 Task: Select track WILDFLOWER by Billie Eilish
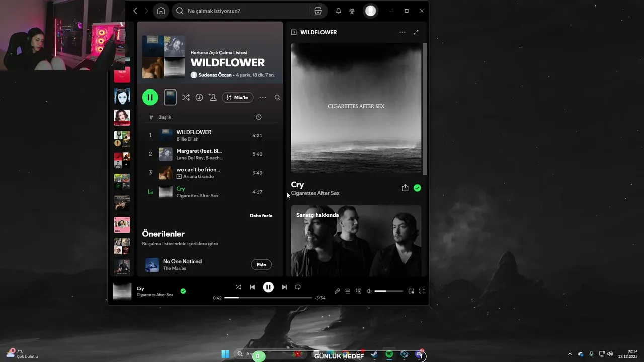point(210,135)
